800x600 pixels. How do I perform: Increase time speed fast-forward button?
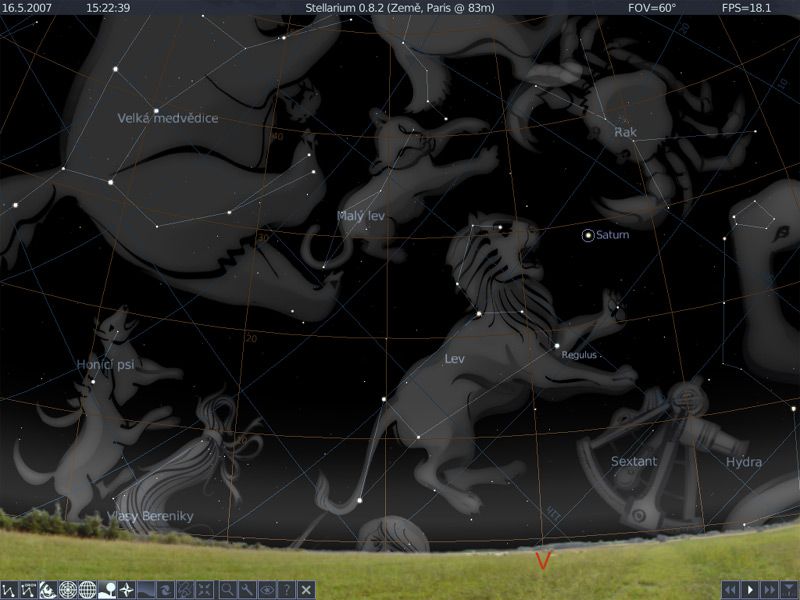tap(770, 590)
